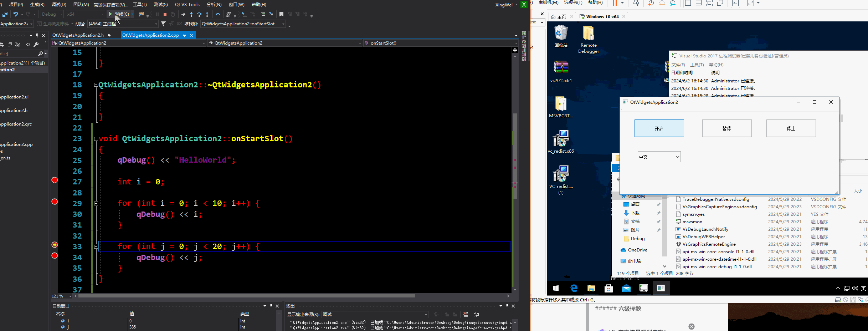Screen dimensions: 868x331
Task: Click VMware console view terminal icon
Action: tap(735, 3)
